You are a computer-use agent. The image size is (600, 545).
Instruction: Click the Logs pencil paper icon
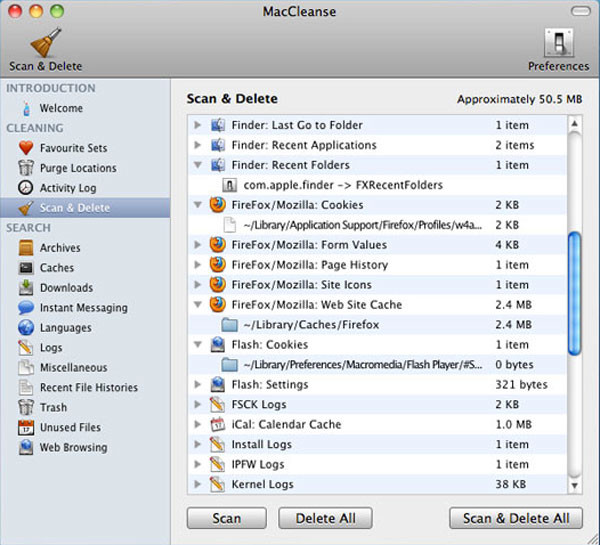click(26, 348)
